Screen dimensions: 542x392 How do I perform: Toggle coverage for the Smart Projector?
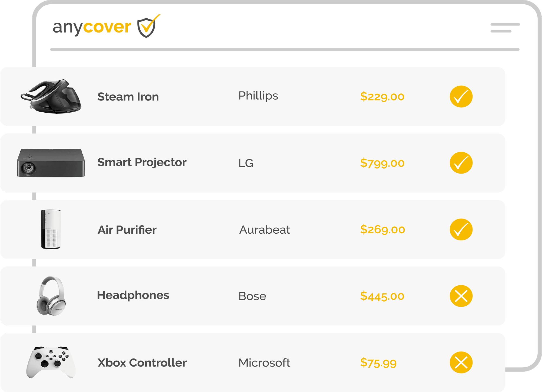(x=462, y=163)
